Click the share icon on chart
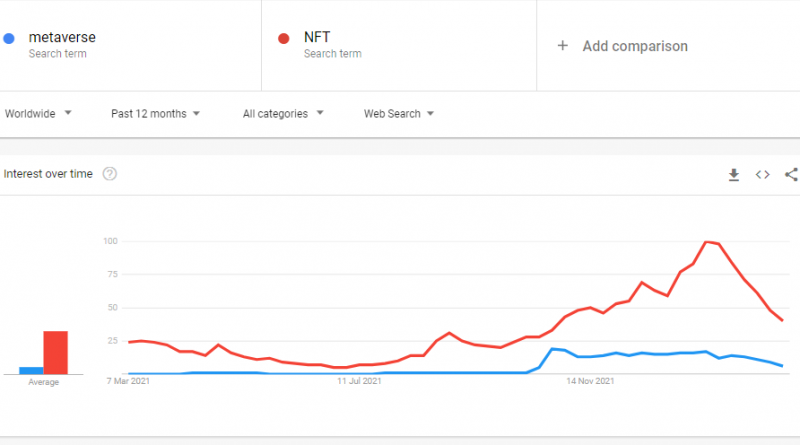800x445 pixels. click(791, 175)
